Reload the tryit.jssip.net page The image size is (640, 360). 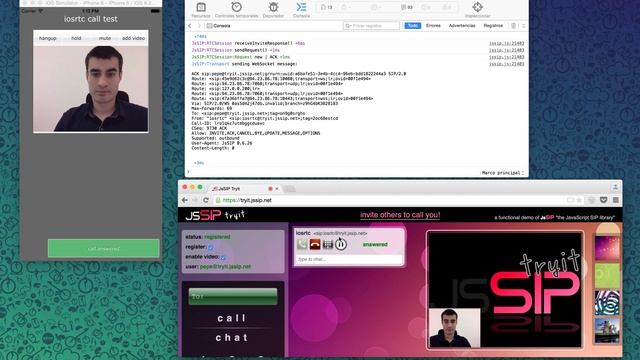(x=206, y=200)
